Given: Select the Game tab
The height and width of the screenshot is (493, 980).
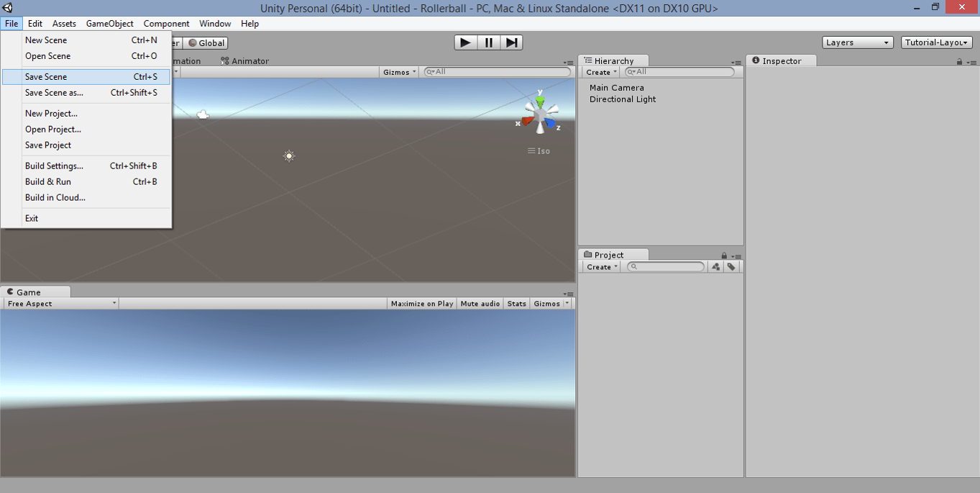Looking at the screenshot, I should [35, 292].
